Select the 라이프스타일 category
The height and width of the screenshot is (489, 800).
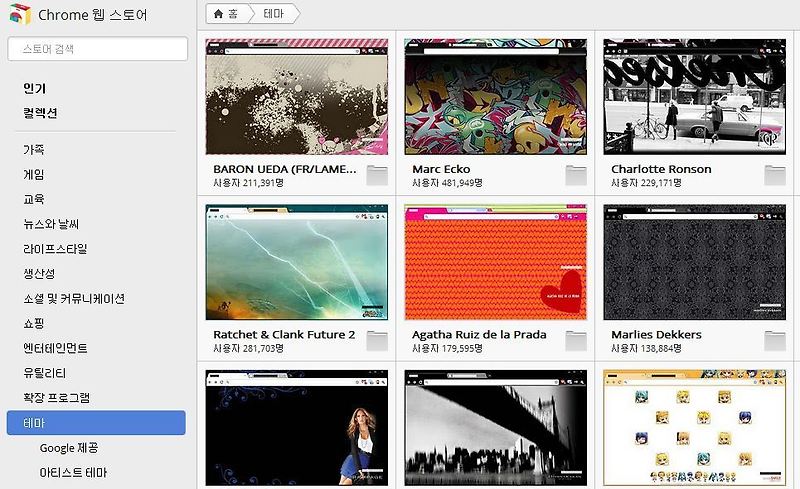pyautogui.click(x=55, y=249)
